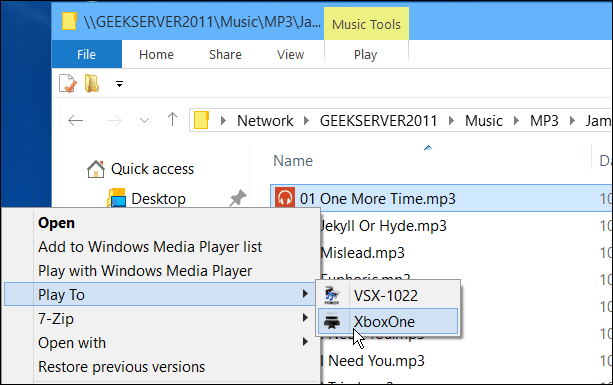613x385 pixels.
Task: Click the Forward navigation arrow
Action: pyautogui.click(x=114, y=120)
